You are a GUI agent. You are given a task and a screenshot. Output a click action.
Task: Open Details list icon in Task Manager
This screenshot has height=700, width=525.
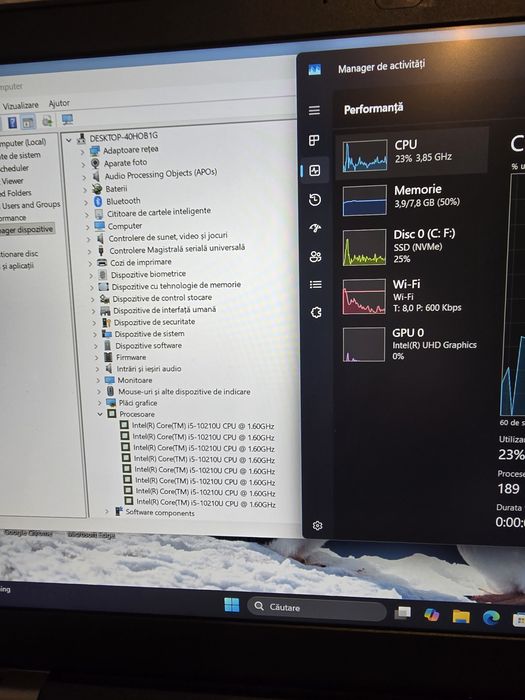point(316,284)
